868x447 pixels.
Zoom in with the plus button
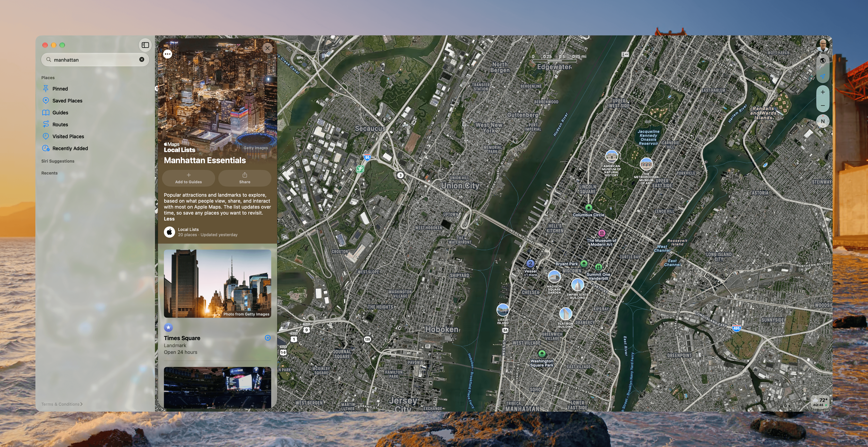(x=823, y=92)
